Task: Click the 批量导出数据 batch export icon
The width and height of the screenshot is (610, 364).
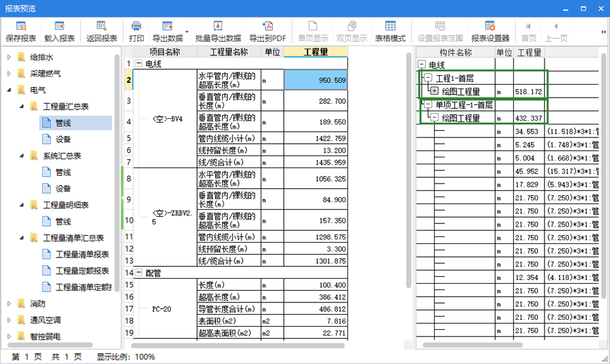Action: pyautogui.click(x=218, y=26)
